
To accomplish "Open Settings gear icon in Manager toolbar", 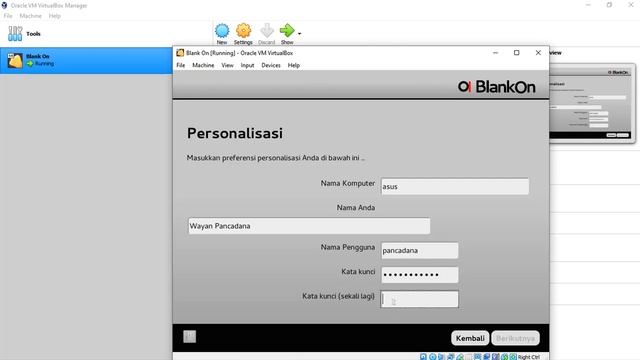I will [243, 31].
